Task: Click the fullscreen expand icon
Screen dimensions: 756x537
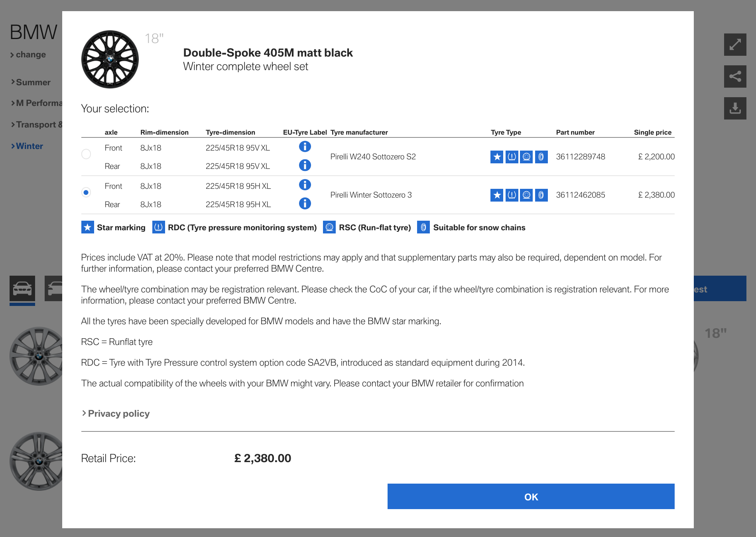Action: coord(735,45)
